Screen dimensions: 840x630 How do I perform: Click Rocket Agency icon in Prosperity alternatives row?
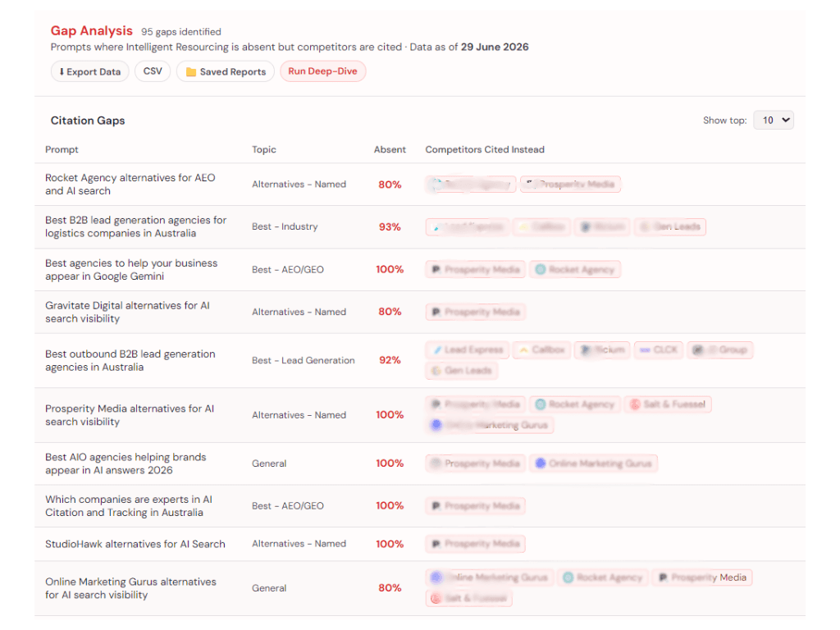click(541, 404)
